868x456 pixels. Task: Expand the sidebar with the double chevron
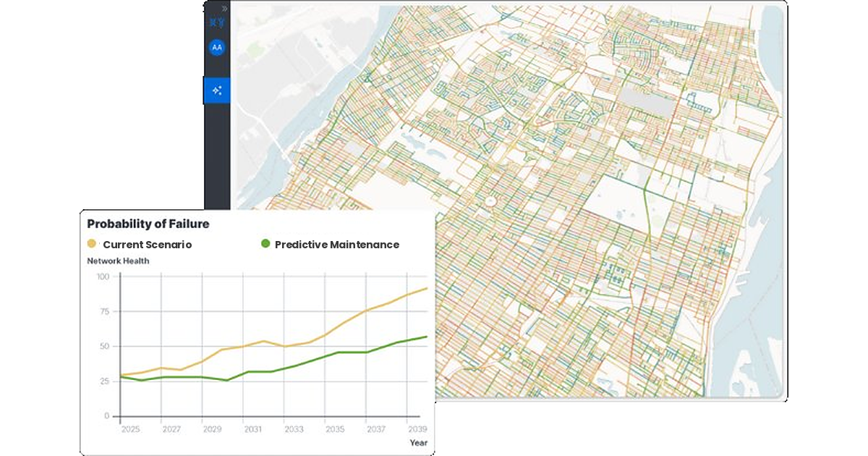tap(225, 9)
